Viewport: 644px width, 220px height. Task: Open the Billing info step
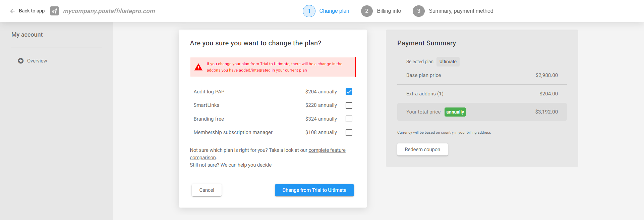tap(389, 11)
